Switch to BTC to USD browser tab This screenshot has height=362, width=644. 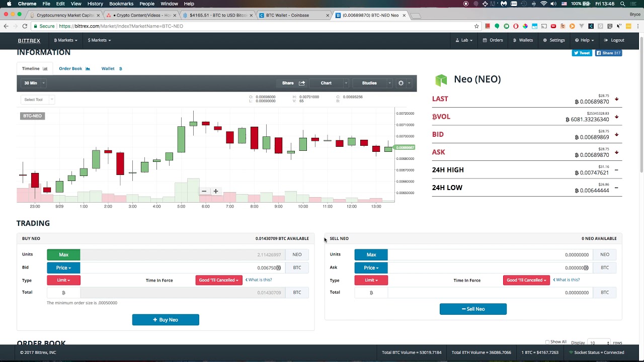219,15
